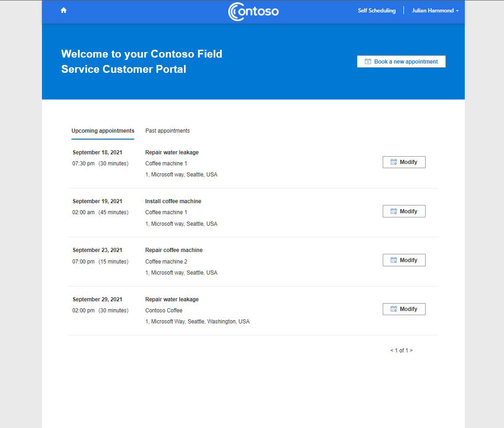Go to the home icon

click(x=64, y=10)
